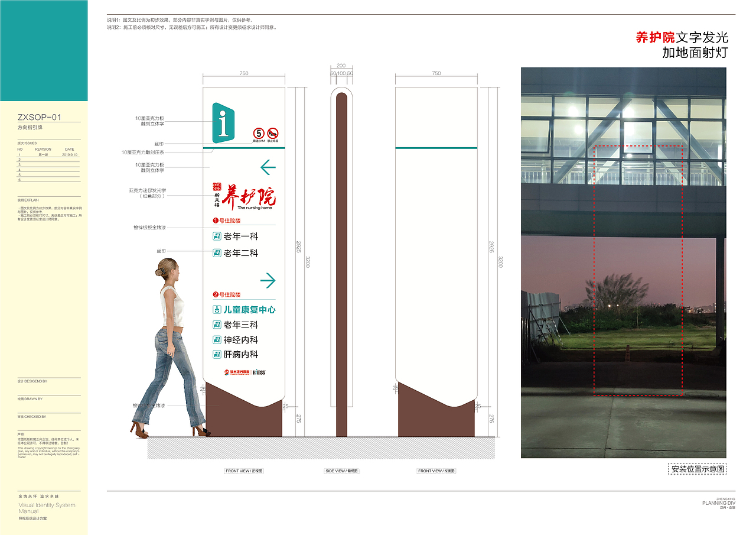The width and height of the screenshot is (756, 535).
Task: Click the teal information "i" icon on the sign
Action: [223, 122]
